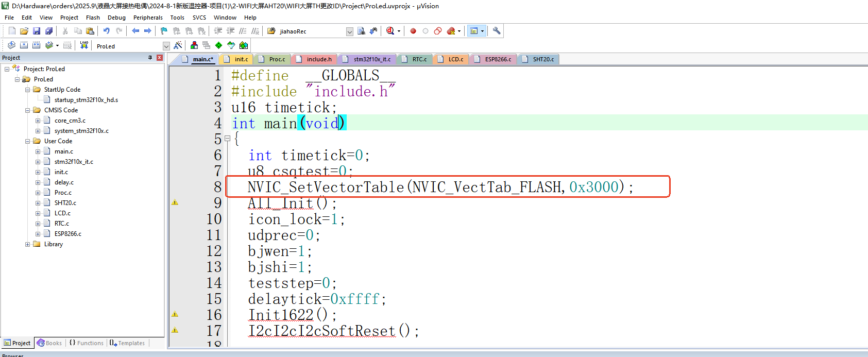Select main.c in the project tree
Screen dimensions: 868x357
[x=64, y=151]
